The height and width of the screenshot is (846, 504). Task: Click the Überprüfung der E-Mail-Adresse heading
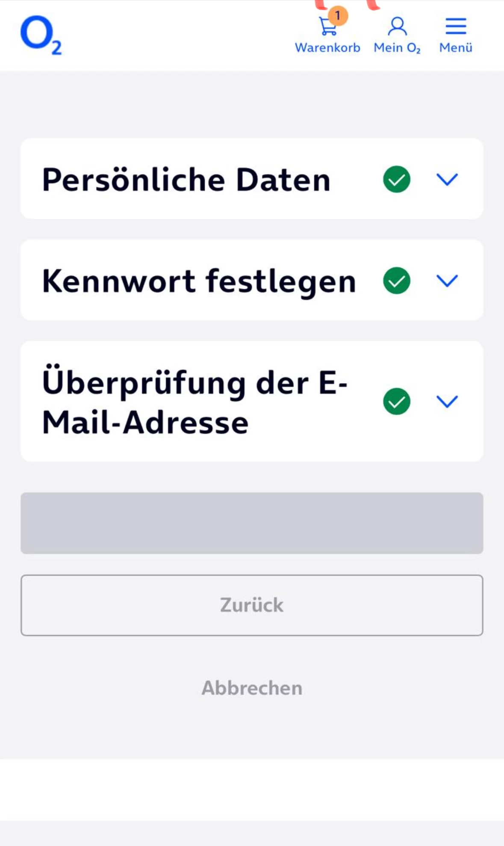(195, 402)
